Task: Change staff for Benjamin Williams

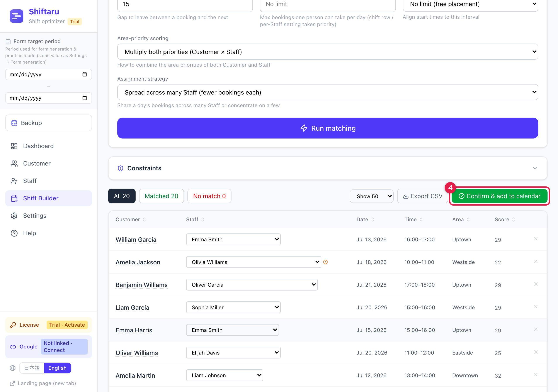Action: pyautogui.click(x=252, y=285)
